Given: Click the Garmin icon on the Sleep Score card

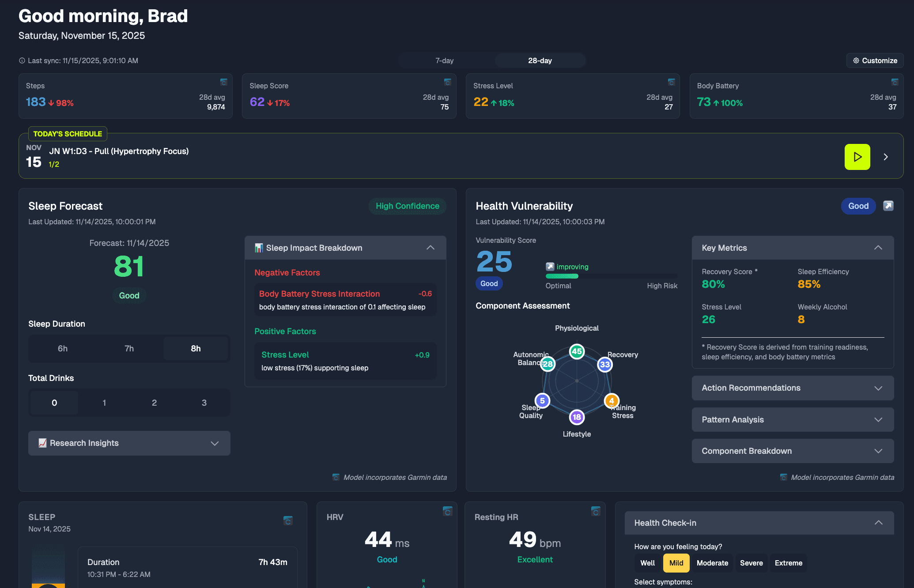Looking at the screenshot, I should coord(448,82).
